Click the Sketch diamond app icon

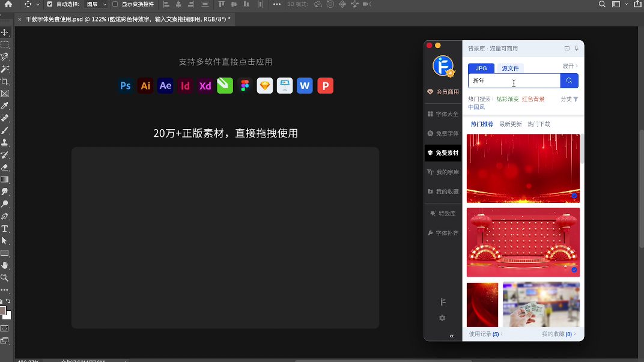(x=265, y=86)
